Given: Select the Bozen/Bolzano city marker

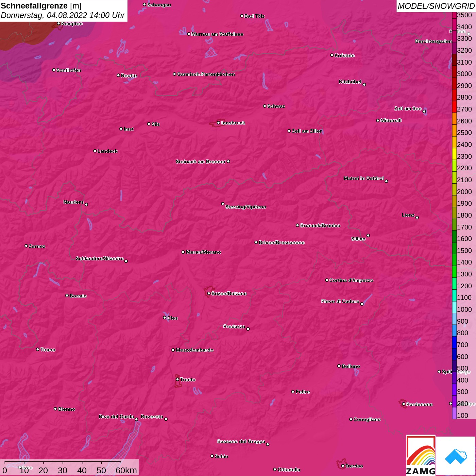Looking at the screenshot, I should coord(209,293).
